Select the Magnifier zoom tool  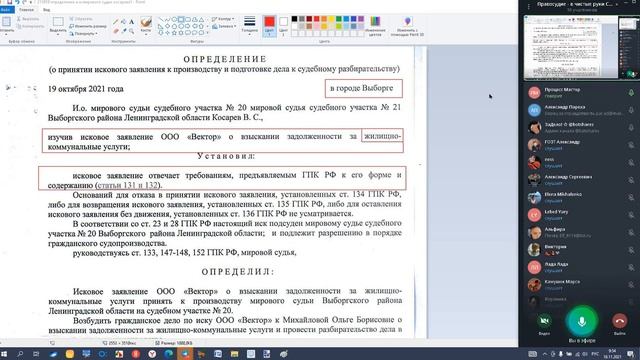[x=131, y=31]
